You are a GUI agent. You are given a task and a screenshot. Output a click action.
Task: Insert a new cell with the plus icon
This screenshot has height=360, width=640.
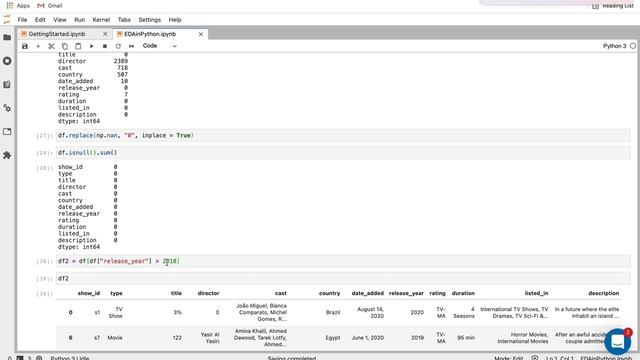[x=38, y=46]
